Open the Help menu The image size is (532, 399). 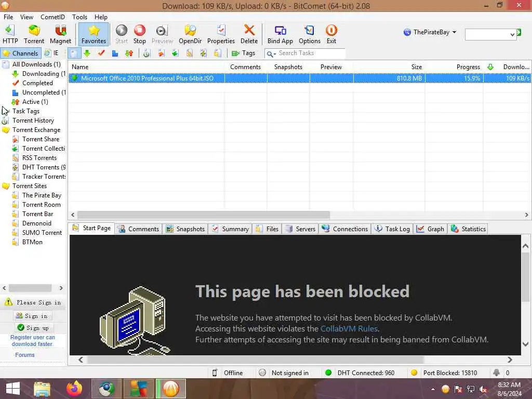[x=101, y=17]
